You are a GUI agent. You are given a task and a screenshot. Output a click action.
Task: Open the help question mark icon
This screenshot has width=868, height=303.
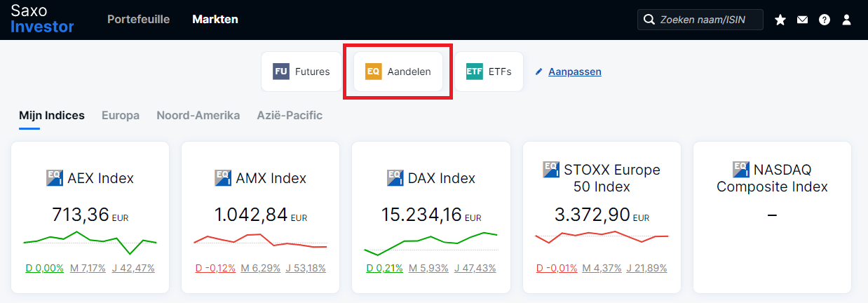825,20
